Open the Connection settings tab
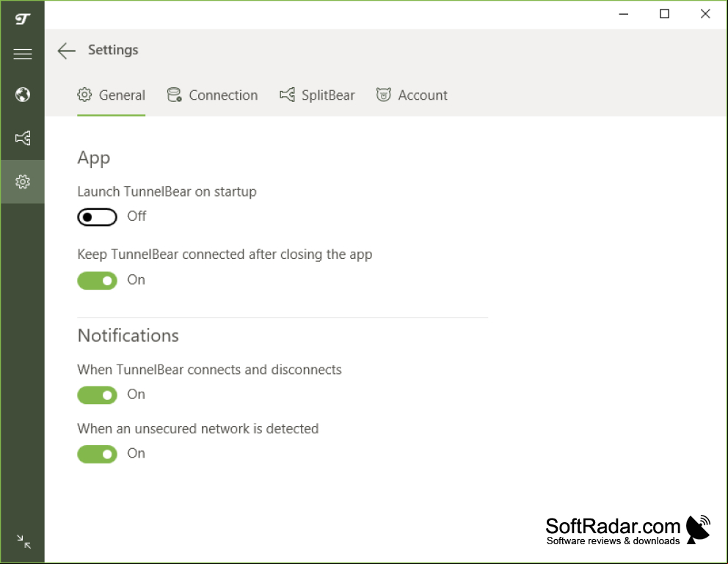This screenshot has height=564, width=728. pyautogui.click(x=212, y=95)
